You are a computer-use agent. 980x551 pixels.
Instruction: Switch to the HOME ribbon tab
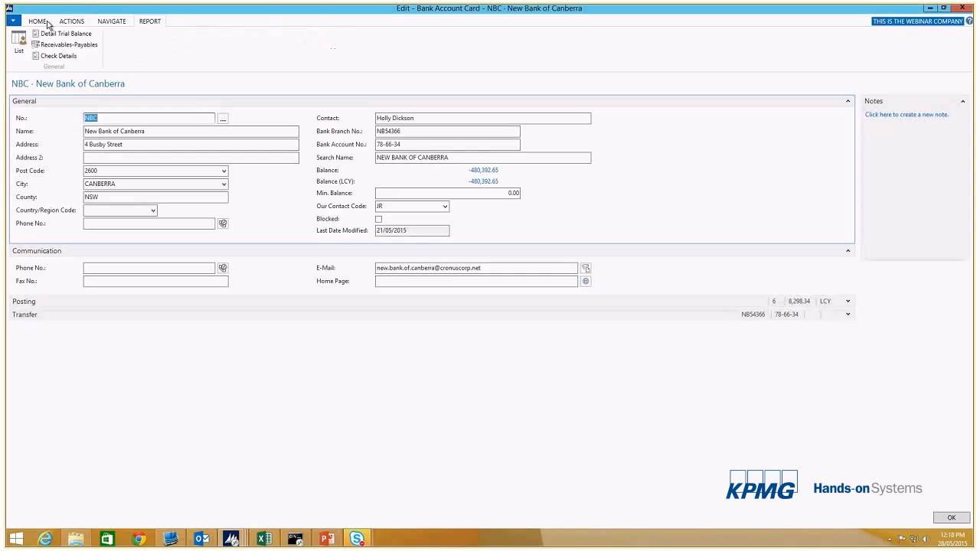pos(38,21)
